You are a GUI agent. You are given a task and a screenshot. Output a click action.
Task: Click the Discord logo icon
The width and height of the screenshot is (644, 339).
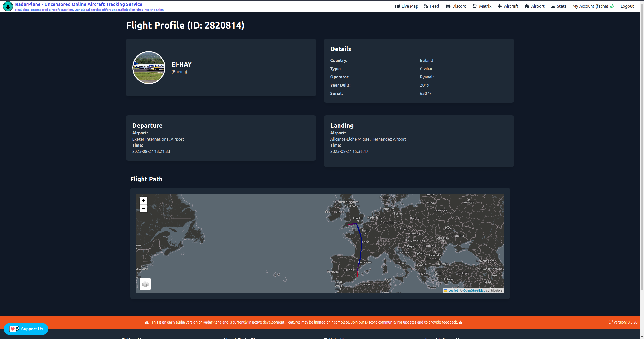click(x=448, y=6)
